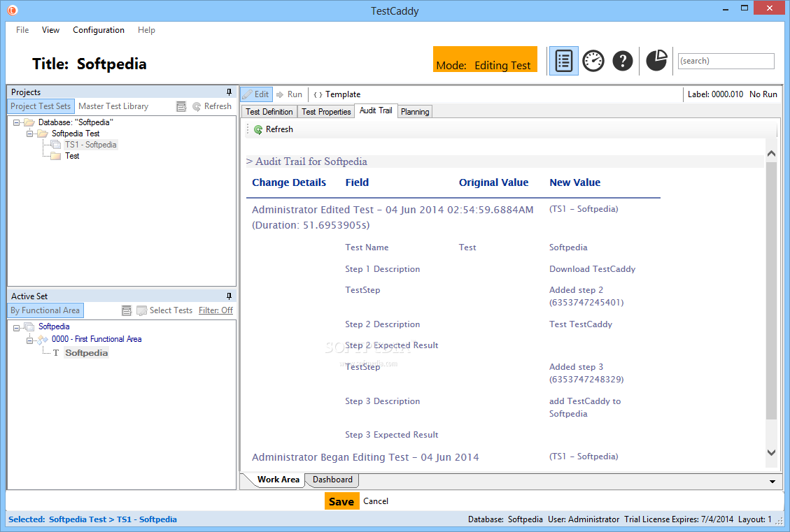Click the Select Tests button label
This screenshot has height=532, width=790.
[171, 310]
